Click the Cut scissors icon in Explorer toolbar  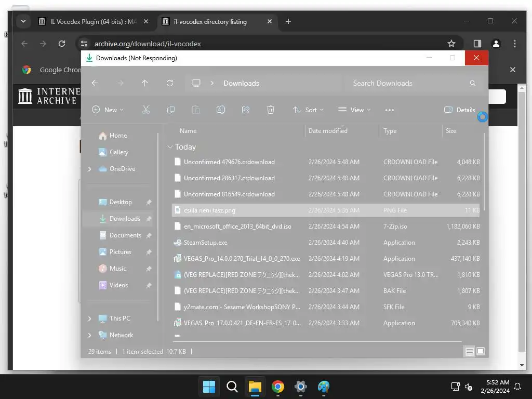point(146,110)
